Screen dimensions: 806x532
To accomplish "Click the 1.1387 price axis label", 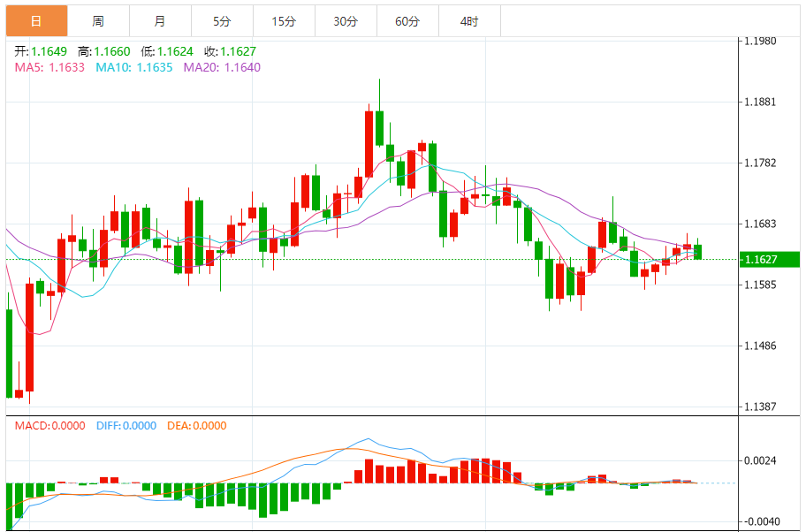I will click(760, 407).
